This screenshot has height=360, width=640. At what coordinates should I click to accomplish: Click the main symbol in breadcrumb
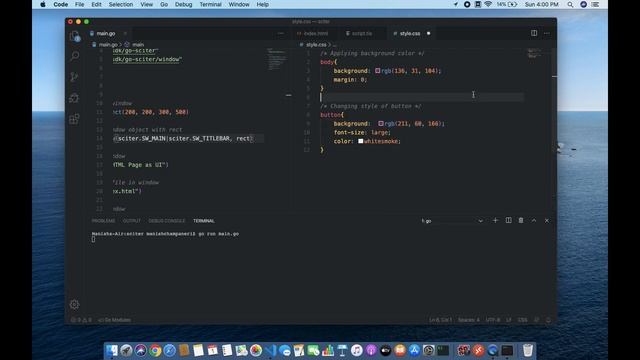click(138, 44)
